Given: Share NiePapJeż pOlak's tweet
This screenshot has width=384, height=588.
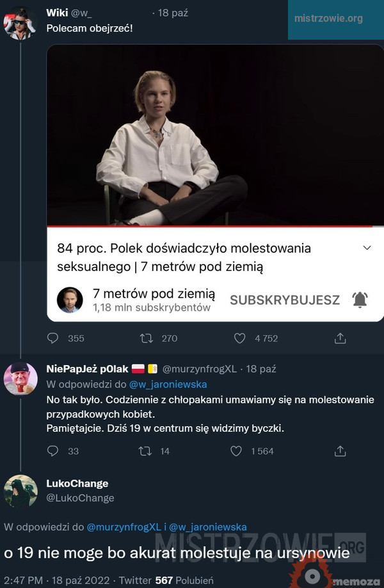Looking at the screenshot, I should point(340,451).
